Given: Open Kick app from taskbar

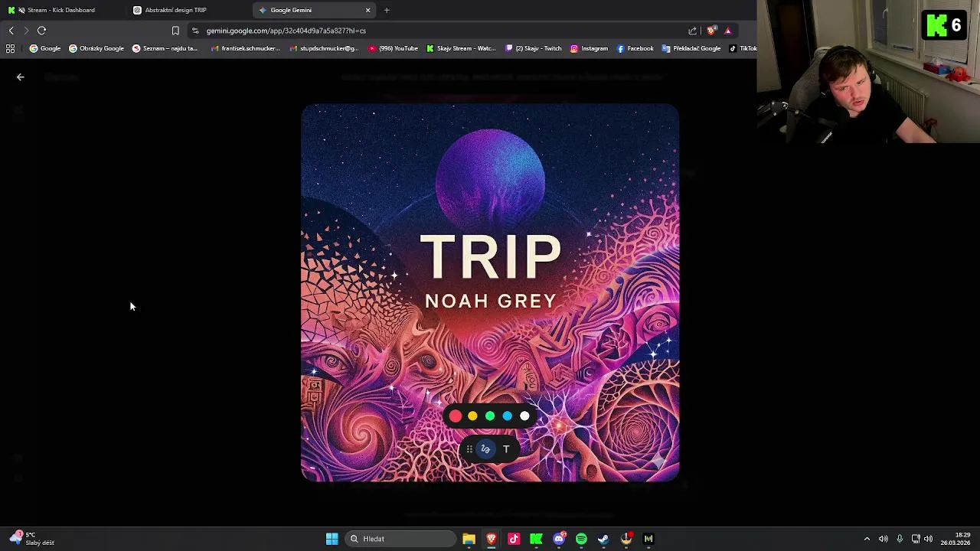Looking at the screenshot, I should click(537, 539).
